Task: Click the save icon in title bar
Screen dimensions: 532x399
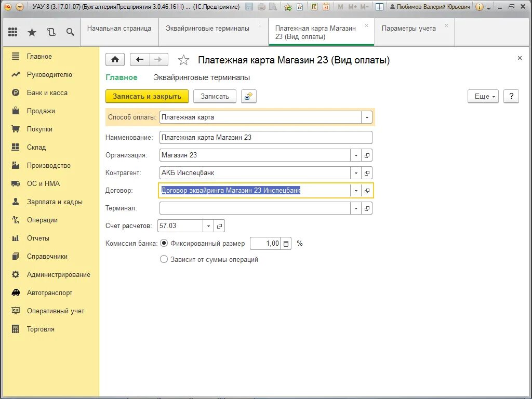Action: (249, 7)
